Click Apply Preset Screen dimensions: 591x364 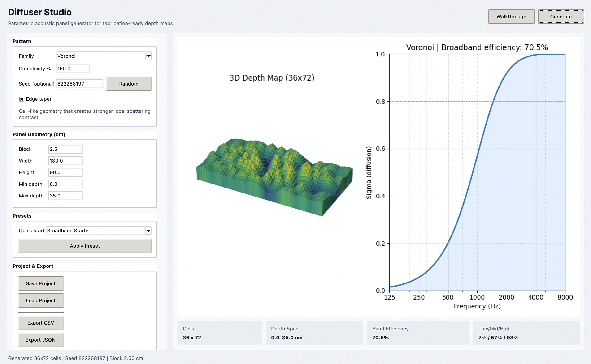point(85,246)
